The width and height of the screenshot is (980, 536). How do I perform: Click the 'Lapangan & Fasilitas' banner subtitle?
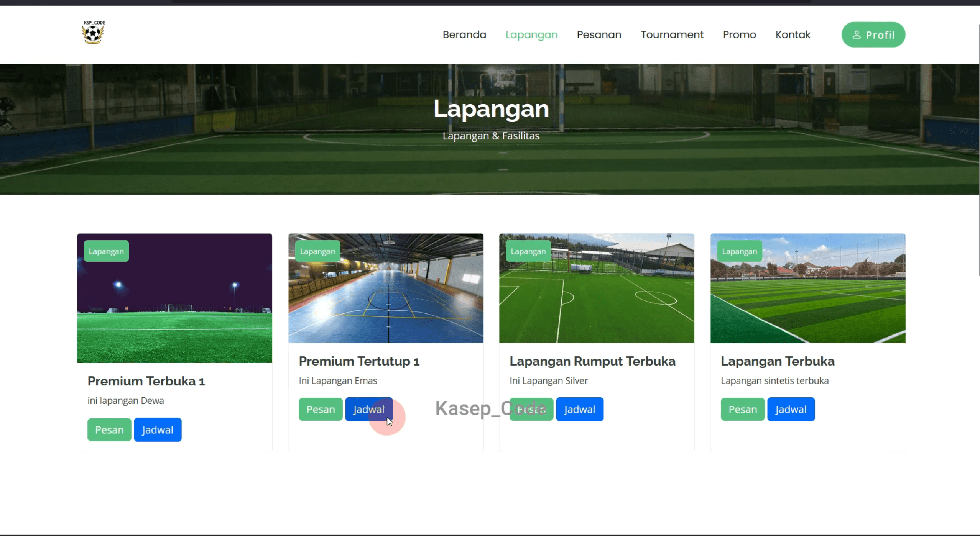[x=491, y=136]
